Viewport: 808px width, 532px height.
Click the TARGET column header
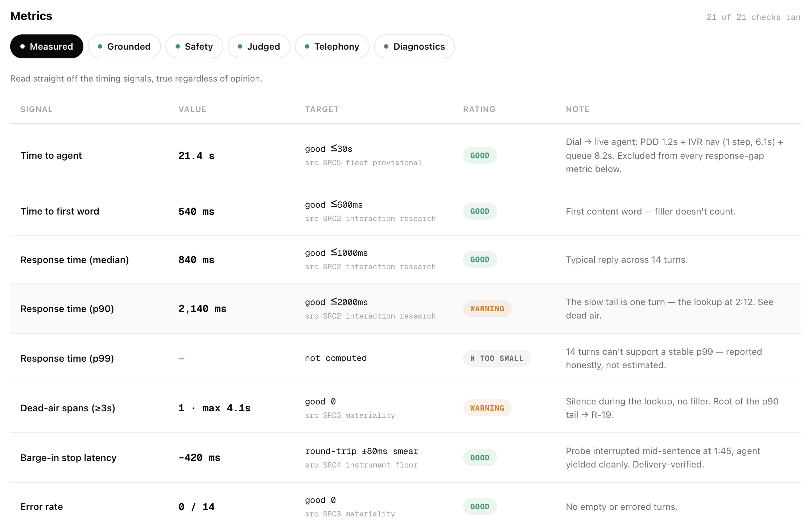322,109
